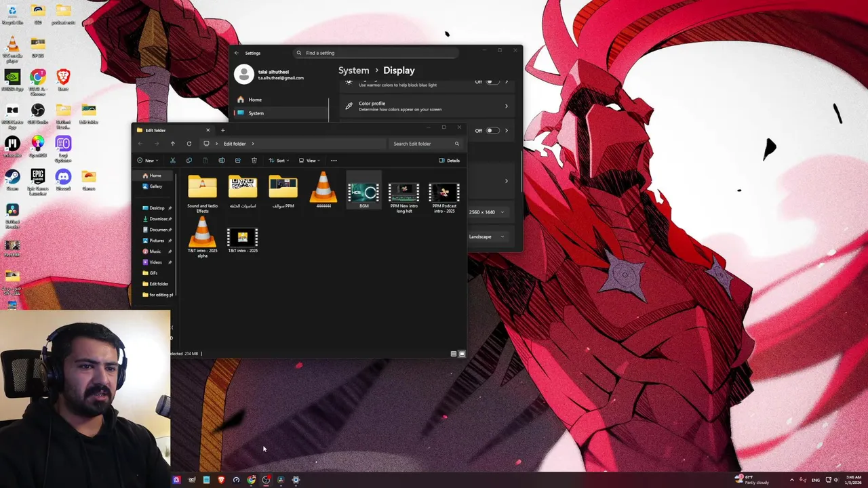
Task: Open Music in Explorer sidebar
Action: (152, 251)
